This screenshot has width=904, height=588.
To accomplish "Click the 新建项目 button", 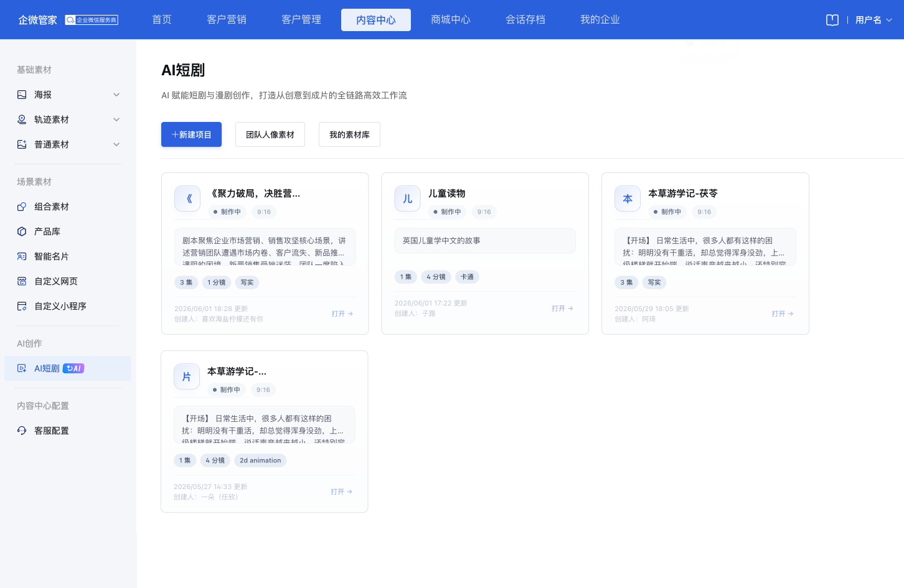I will (x=191, y=134).
